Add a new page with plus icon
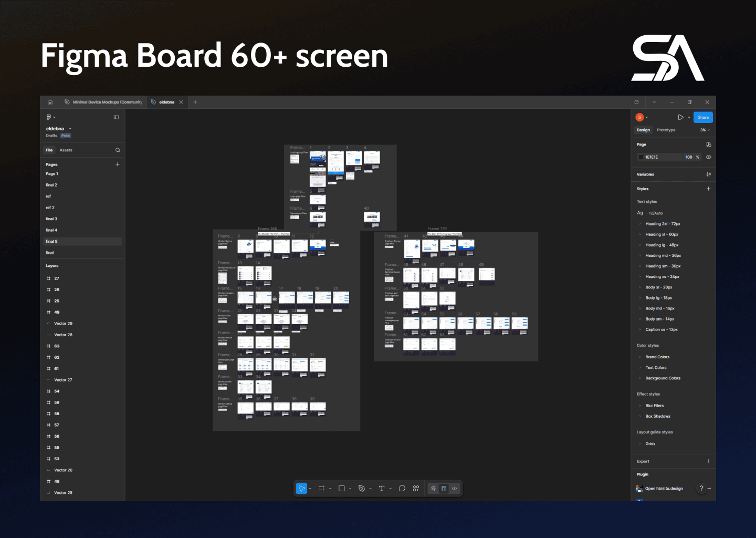This screenshot has height=538, width=756. point(118,164)
